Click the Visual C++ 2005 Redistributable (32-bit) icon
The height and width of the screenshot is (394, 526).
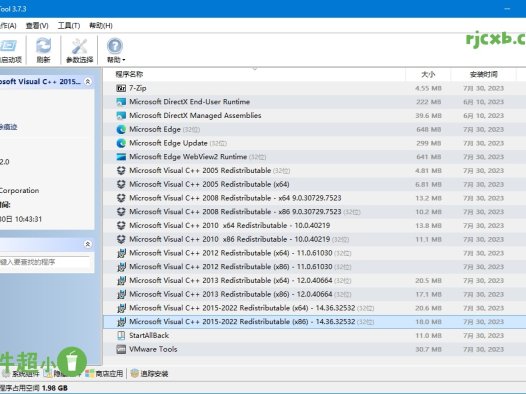click(121, 170)
